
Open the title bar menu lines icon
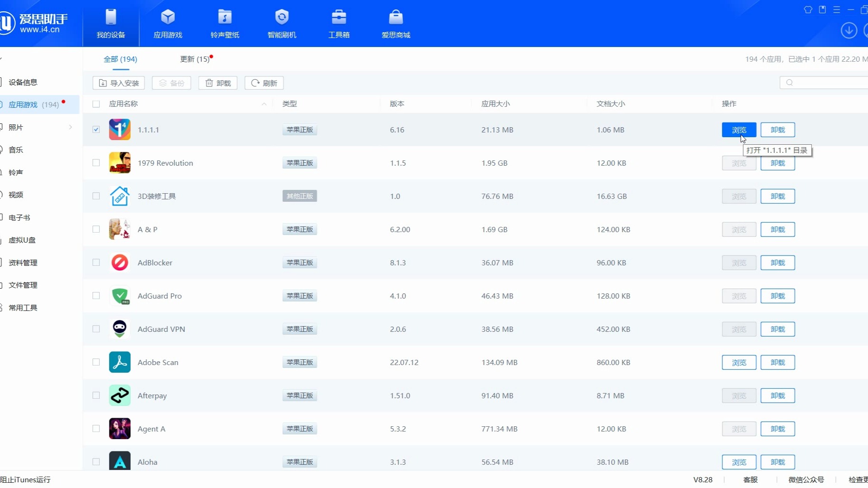(x=836, y=9)
